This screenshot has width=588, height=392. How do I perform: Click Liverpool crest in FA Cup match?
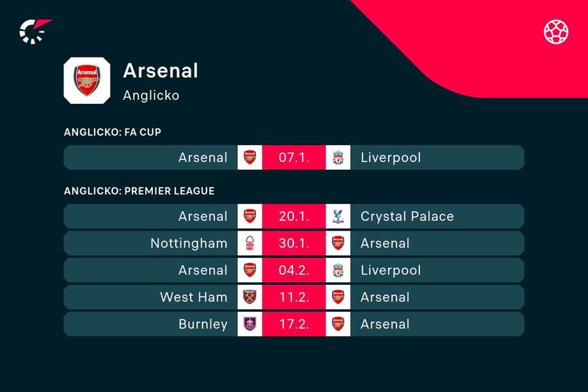point(338,157)
